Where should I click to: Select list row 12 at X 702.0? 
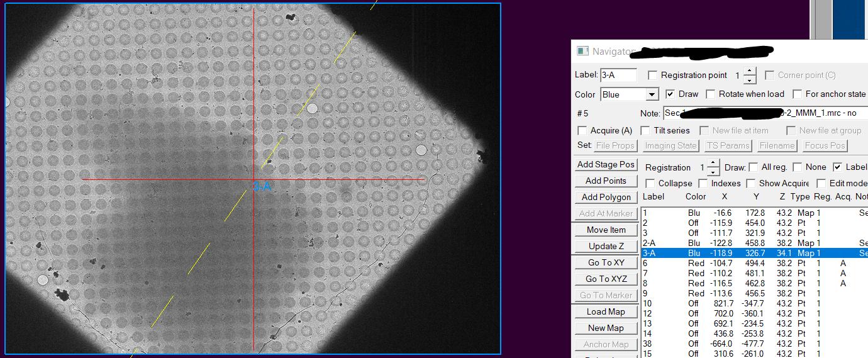754,314
